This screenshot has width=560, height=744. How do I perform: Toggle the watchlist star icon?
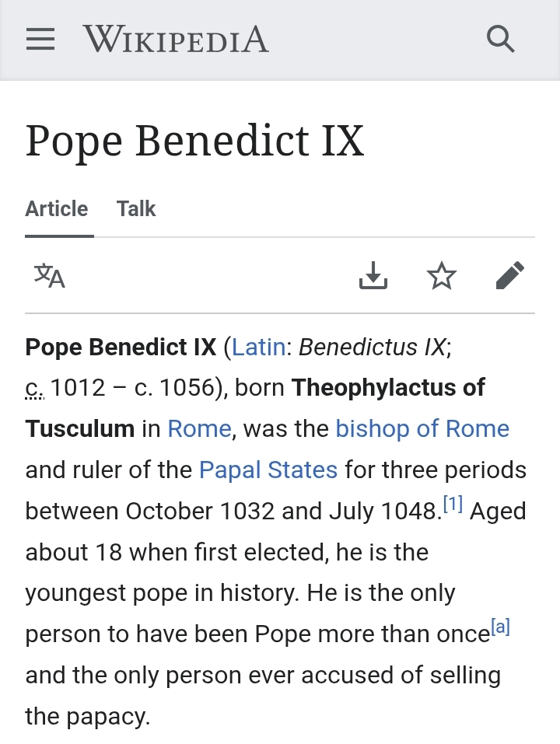click(x=442, y=275)
